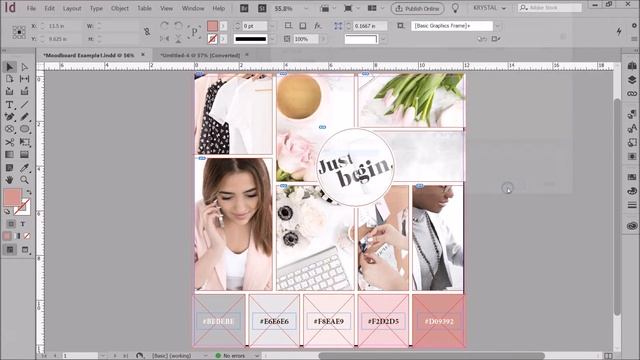Screen dimensions: 640x360
Task: Select the Content Placer tool
Action: tap(24, 91)
